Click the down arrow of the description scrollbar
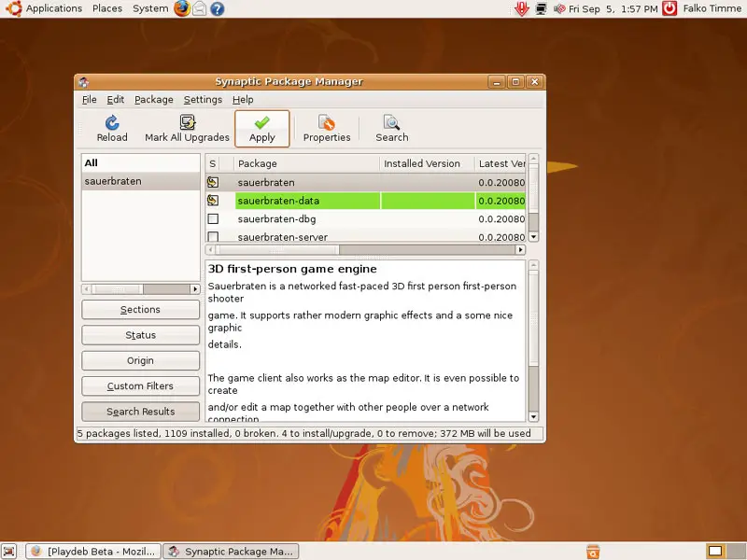This screenshot has width=747, height=560. click(x=533, y=416)
